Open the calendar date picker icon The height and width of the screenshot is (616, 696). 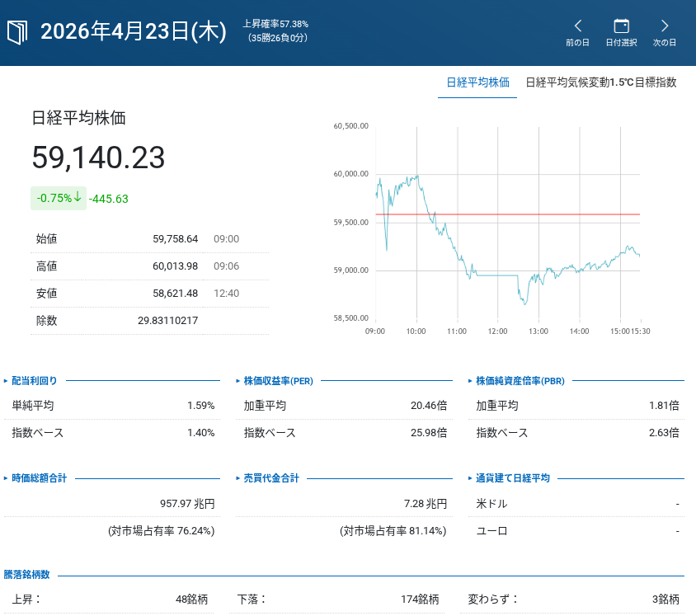[x=621, y=26]
